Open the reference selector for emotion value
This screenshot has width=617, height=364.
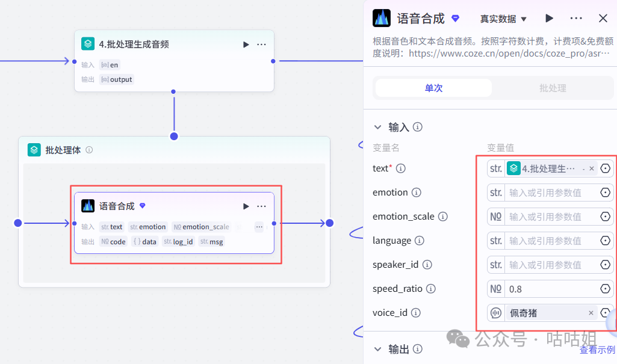pos(606,193)
